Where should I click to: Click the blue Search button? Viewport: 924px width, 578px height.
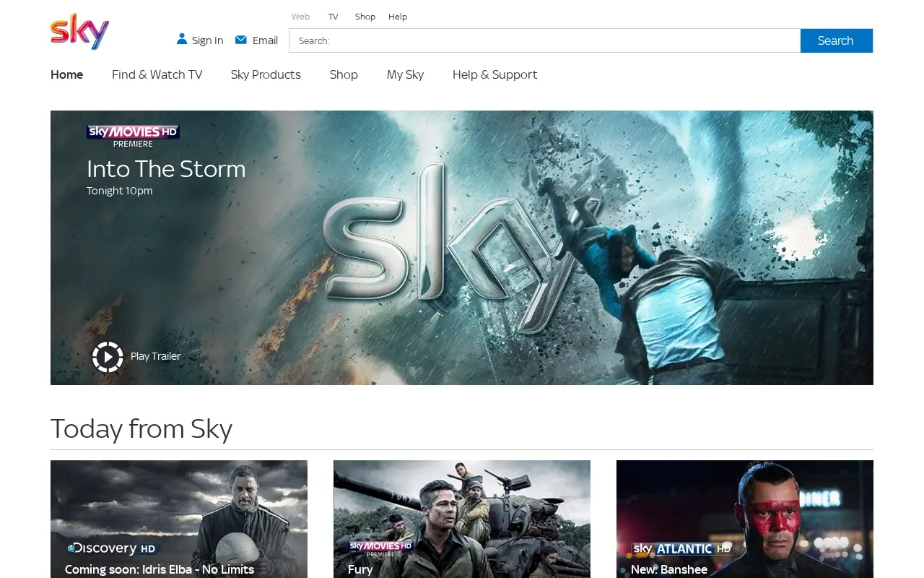(x=837, y=40)
